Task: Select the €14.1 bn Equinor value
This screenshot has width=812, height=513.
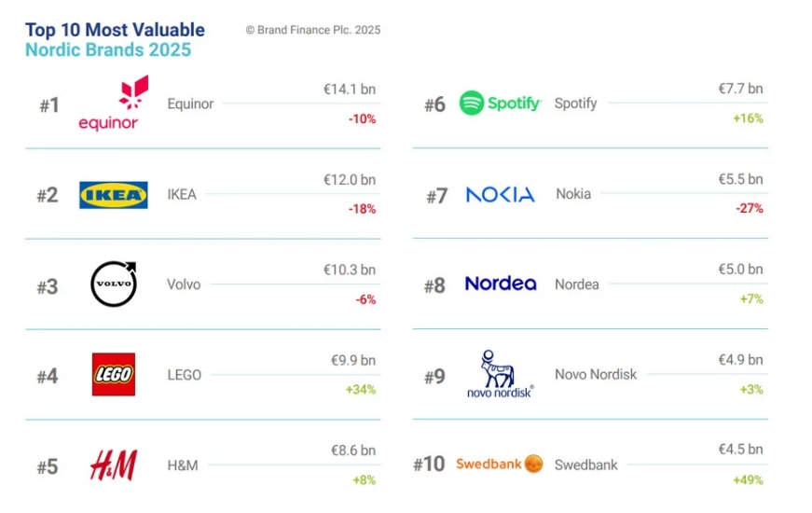Action: [350, 90]
